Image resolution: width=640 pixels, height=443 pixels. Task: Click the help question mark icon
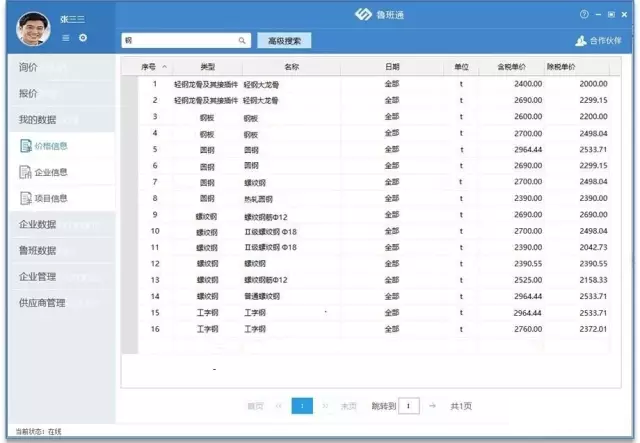click(584, 15)
